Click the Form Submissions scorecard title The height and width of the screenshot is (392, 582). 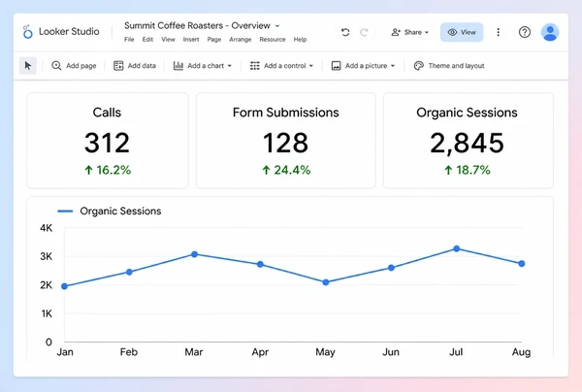coord(286,113)
